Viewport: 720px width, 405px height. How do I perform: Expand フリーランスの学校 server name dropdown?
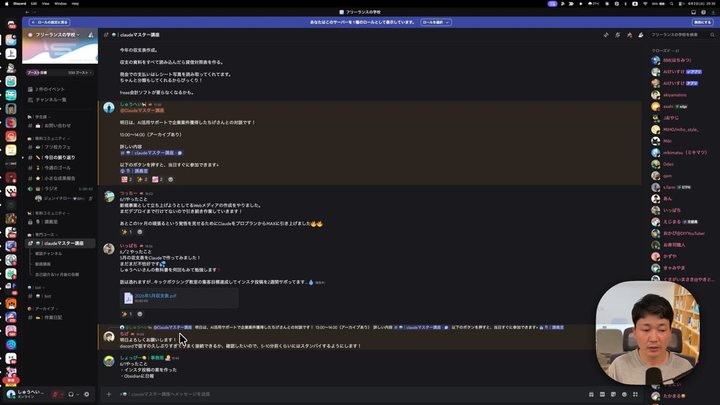[x=57, y=35]
